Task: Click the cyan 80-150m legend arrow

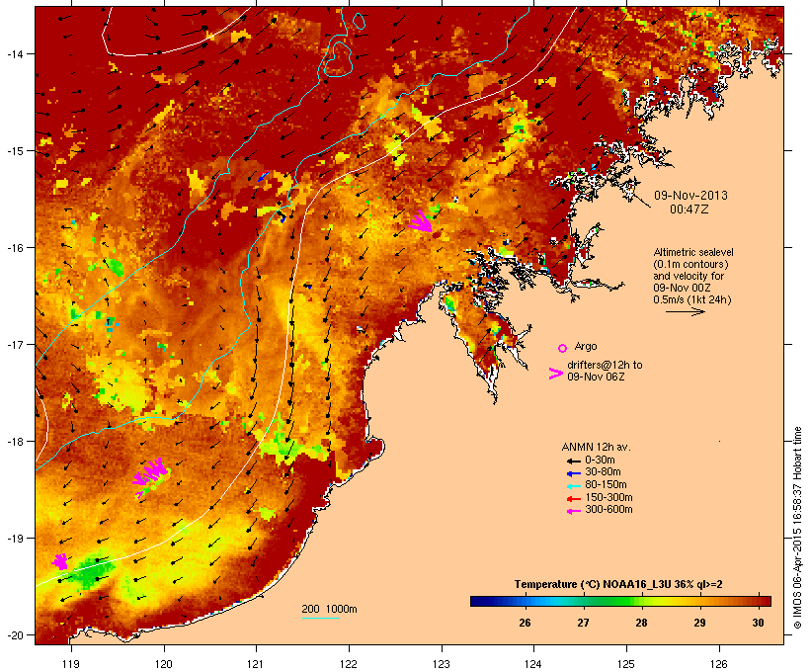Action: tap(574, 486)
